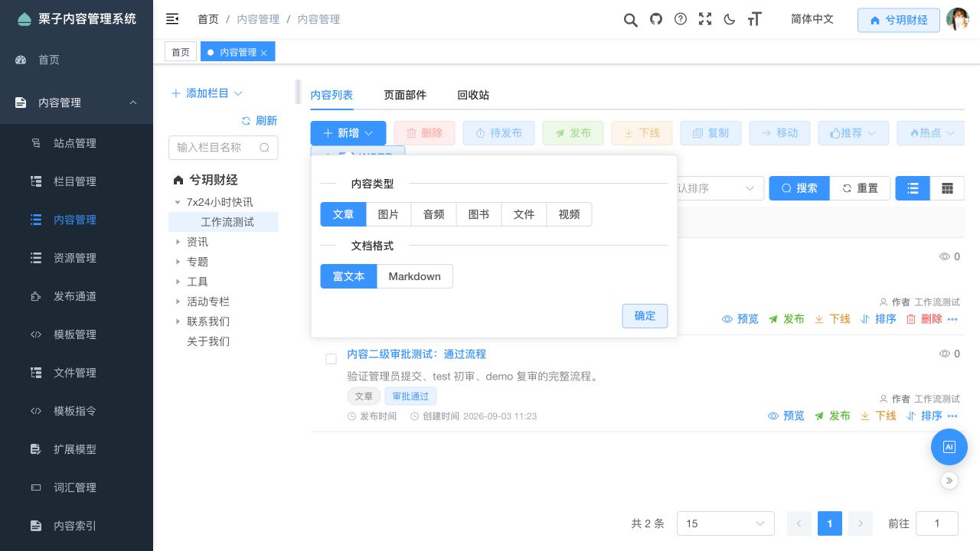Open 站点管理 in sidebar
Screen dimensions: 980x551
tap(77, 143)
